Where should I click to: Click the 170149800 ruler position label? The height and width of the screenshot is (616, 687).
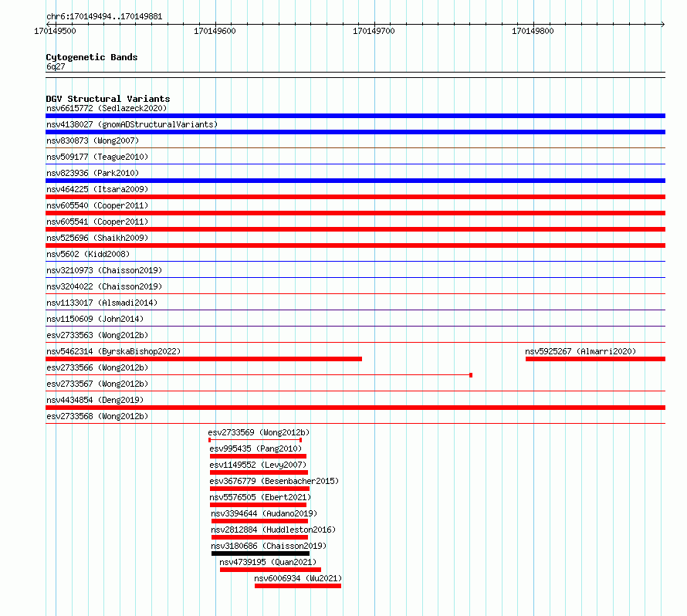tap(533, 31)
